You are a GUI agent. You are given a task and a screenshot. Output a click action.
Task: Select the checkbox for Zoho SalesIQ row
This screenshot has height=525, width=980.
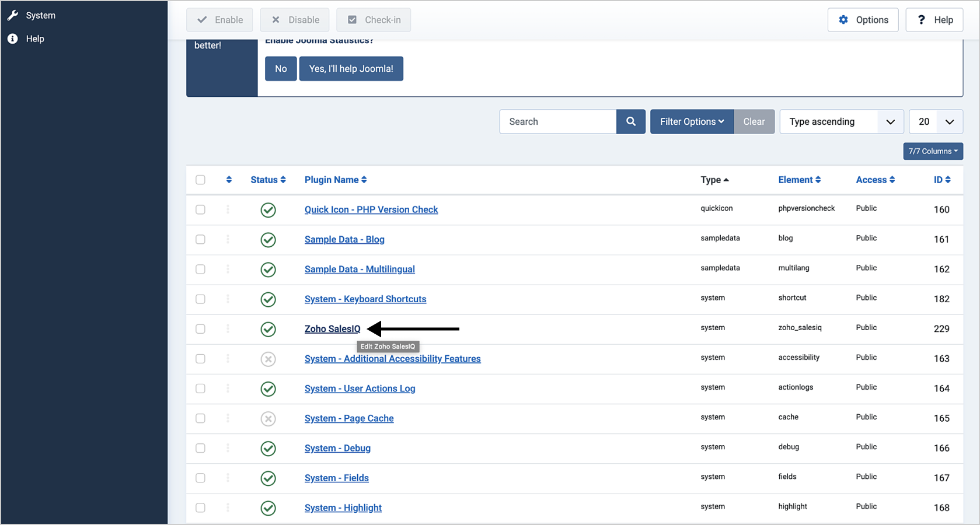coord(200,329)
